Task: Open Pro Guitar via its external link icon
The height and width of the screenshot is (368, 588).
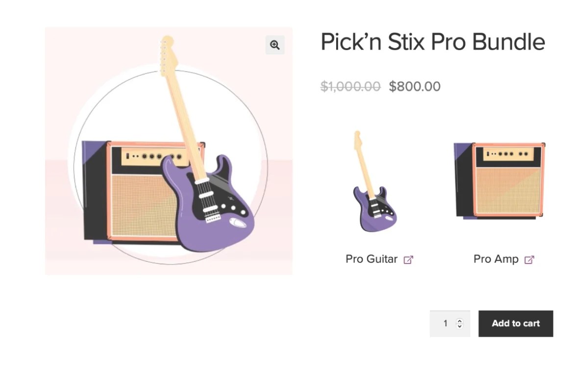Action: pos(409,259)
